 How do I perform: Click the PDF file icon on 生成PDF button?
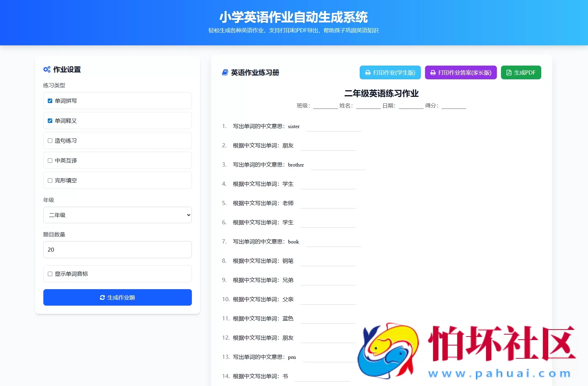pos(509,72)
